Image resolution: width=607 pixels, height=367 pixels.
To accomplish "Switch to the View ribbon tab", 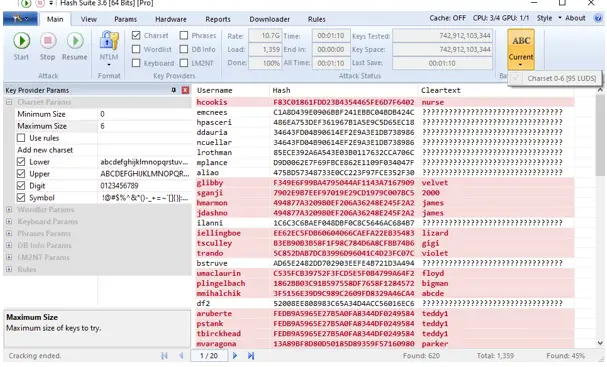I will pyautogui.click(x=89, y=19).
